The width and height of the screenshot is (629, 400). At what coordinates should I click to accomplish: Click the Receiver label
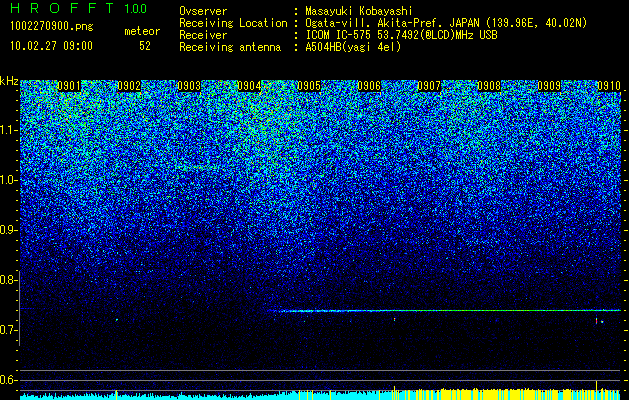[x=203, y=35]
